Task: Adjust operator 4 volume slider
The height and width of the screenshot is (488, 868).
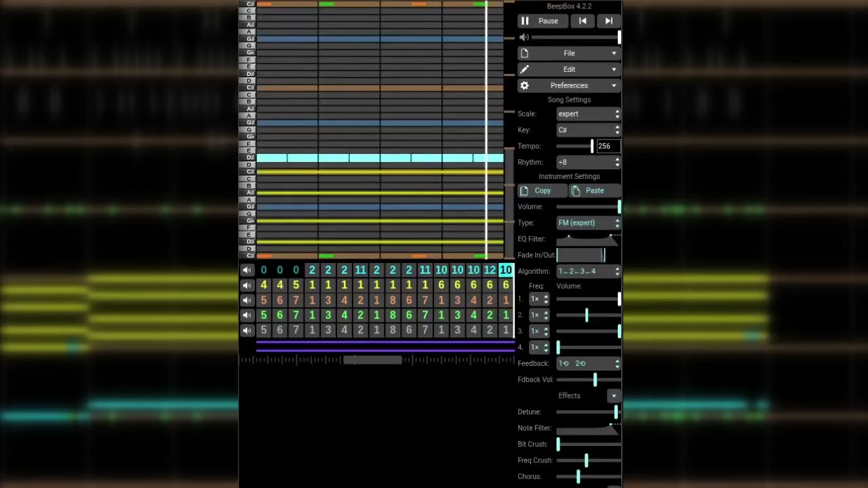Action: pos(589,347)
